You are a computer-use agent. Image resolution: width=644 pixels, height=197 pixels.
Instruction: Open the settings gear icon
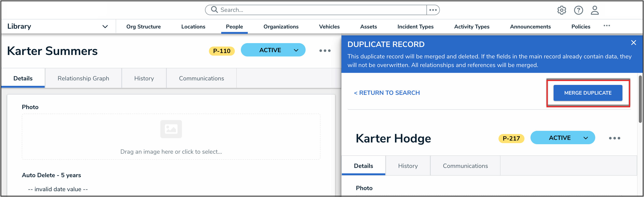(x=561, y=10)
